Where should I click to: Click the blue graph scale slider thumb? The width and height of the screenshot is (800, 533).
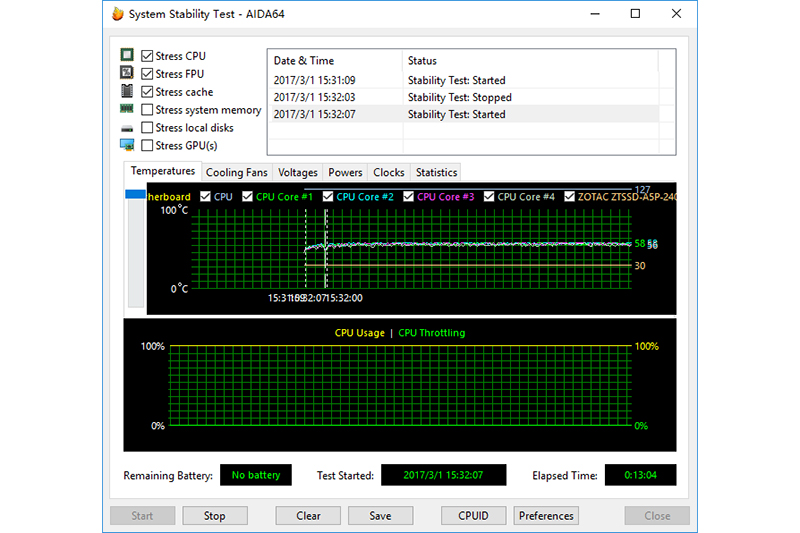135,194
